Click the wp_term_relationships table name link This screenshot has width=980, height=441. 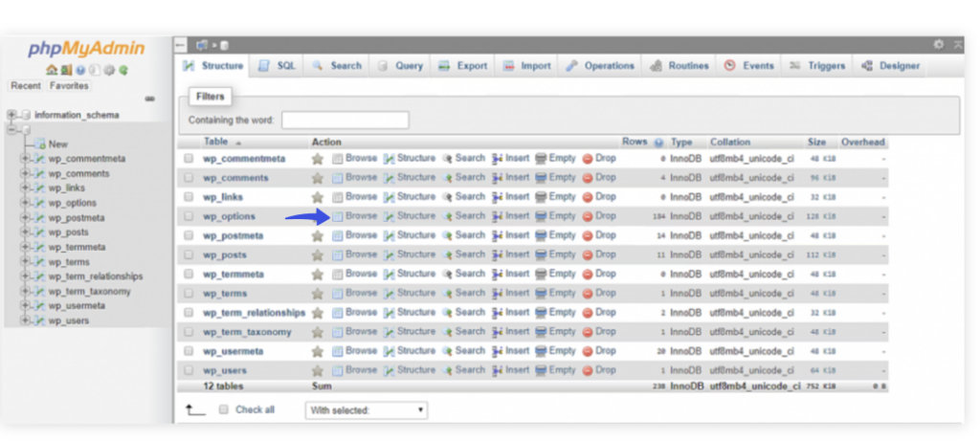point(254,313)
